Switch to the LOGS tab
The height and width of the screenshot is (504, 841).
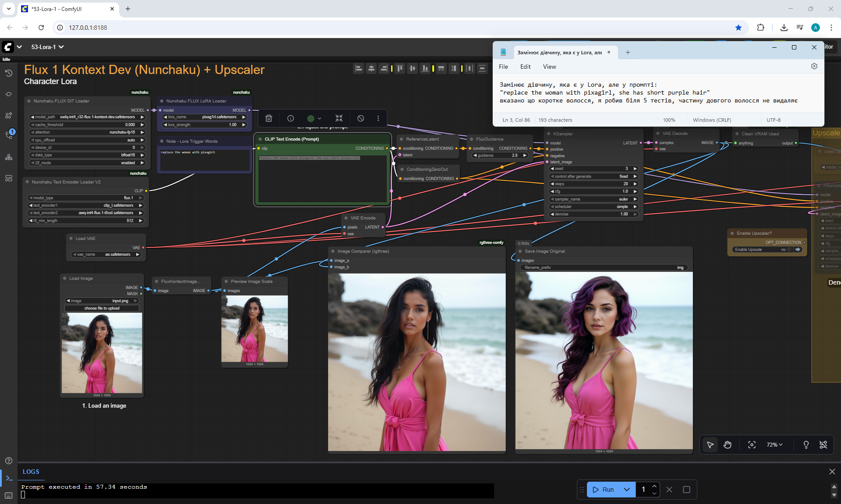pos(31,472)
